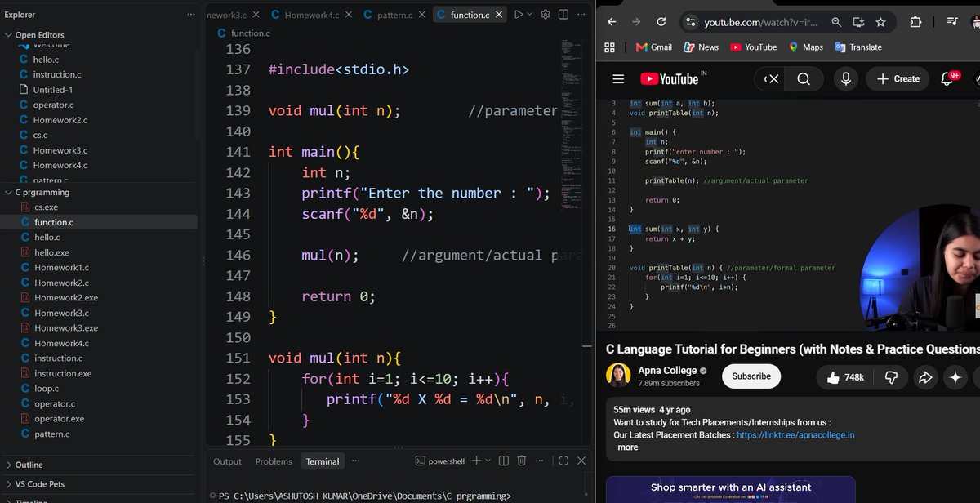
Task: Open YouTube hamburger guide menu
Action: coord(618,79)
